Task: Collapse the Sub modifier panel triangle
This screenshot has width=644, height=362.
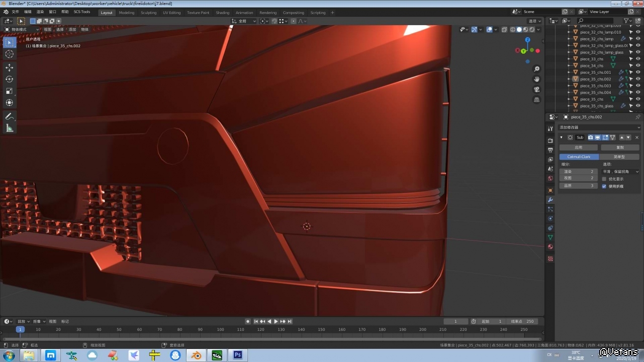Action: click(x=562, y=138)
